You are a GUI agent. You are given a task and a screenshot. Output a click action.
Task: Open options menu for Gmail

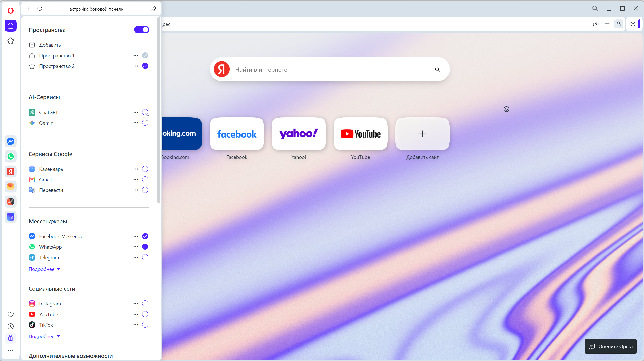coord(136,180)
